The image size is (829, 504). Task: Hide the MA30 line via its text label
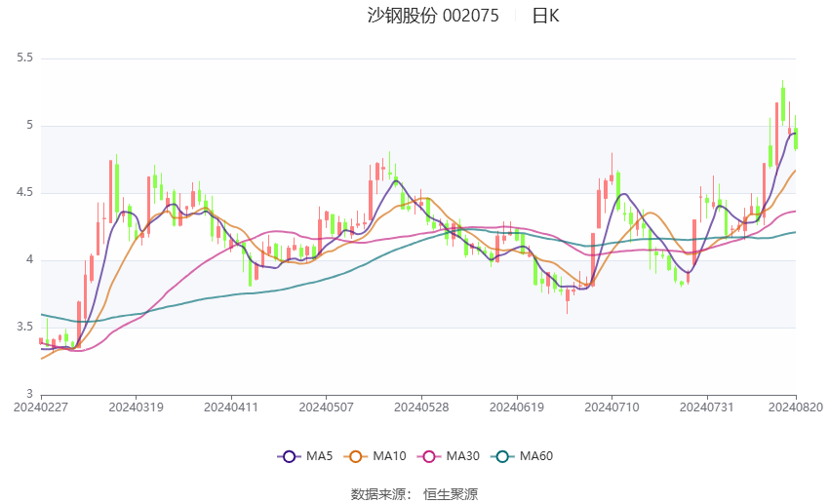pyautogui.click(x=462, y=455)
